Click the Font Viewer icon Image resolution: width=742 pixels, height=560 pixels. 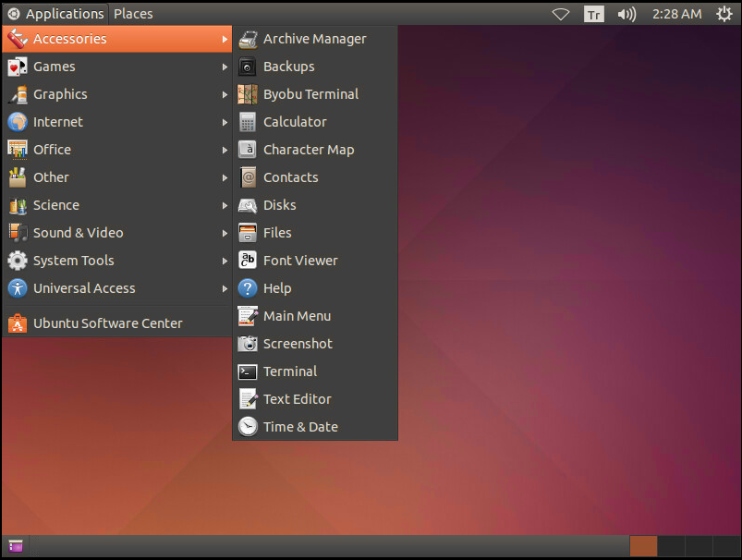pyautogui.click(x=248, y=261)
